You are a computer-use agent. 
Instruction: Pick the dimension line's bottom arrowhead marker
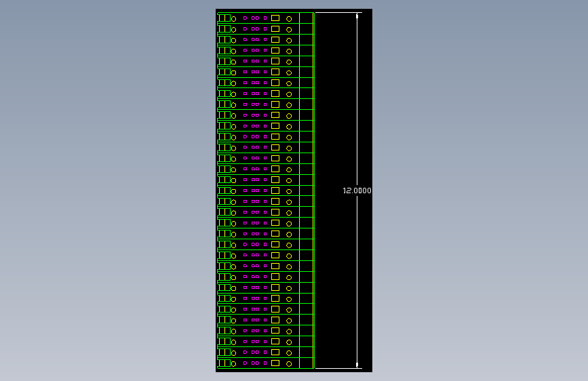point(357,365)
